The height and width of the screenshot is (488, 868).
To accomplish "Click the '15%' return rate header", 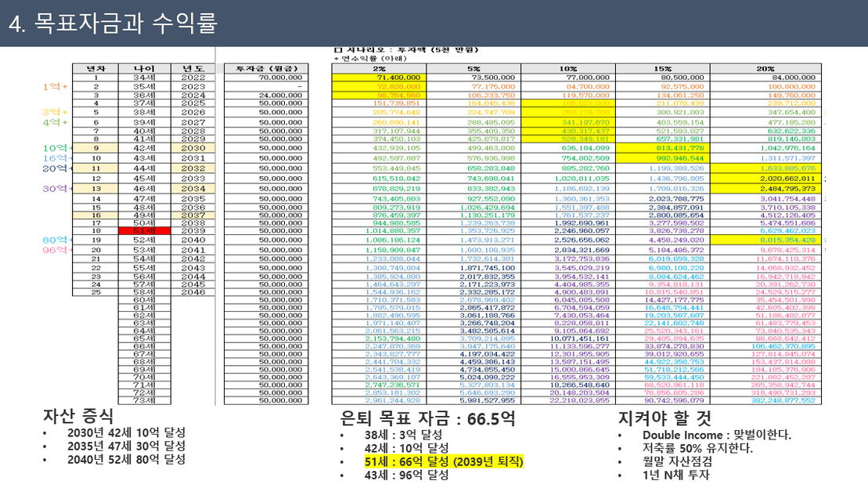I will 663,69.
